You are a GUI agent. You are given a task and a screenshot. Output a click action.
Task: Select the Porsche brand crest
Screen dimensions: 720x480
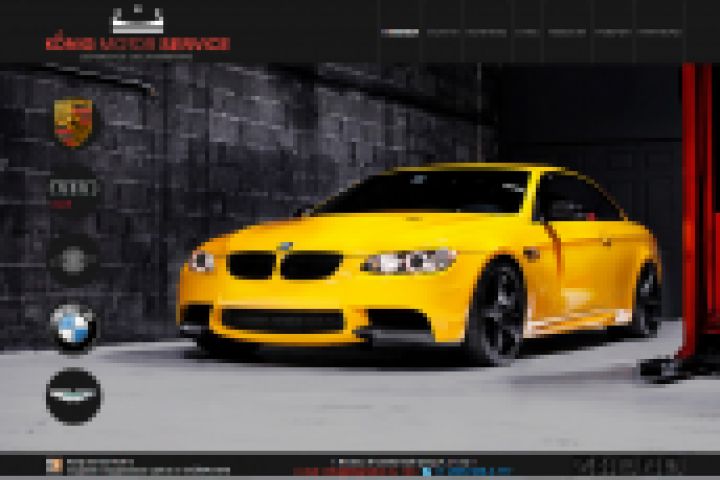point(73,123)
